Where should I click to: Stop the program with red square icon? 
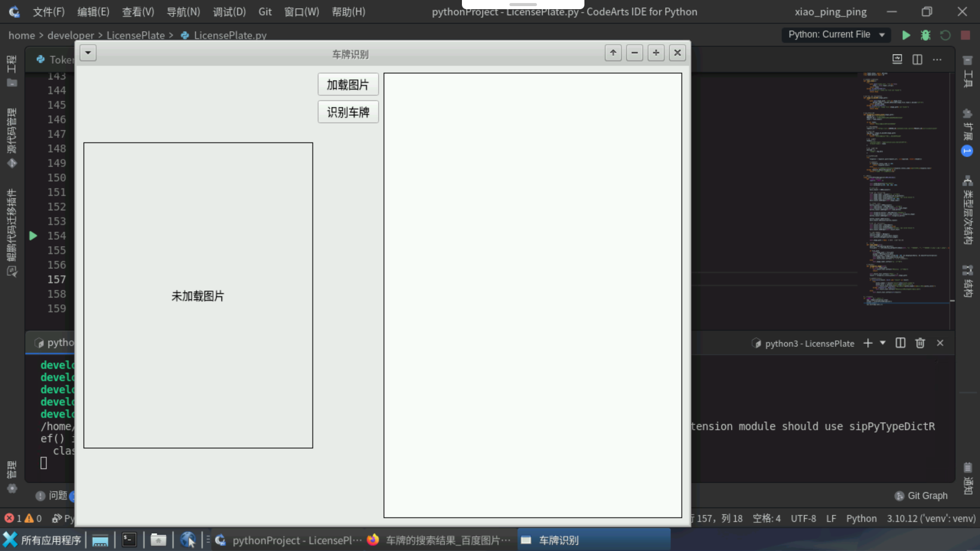click(x=966, y=35)
